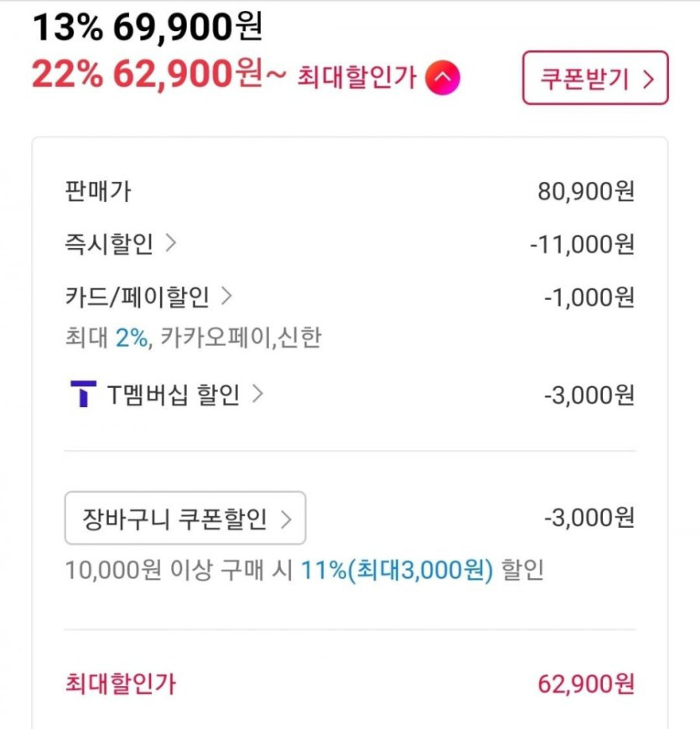Tap the 최대할인가 text beside the pink icon
The height and width of the screenshot is (729, 700).
356,78
